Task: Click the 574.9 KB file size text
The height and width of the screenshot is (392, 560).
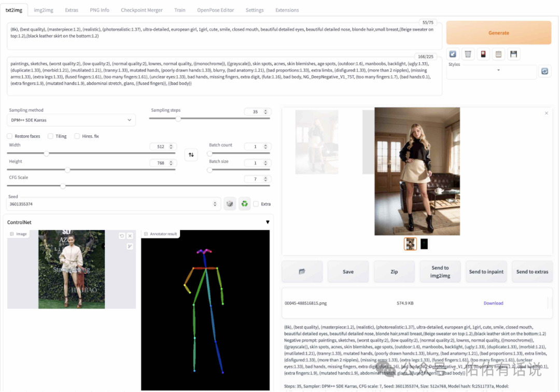Action: point(405,303)
